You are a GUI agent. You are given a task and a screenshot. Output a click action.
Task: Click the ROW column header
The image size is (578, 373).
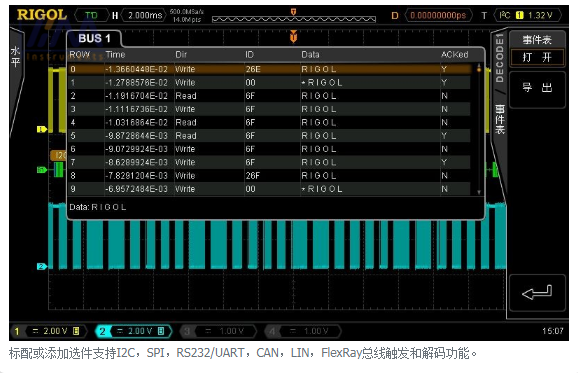pos(79,55)
